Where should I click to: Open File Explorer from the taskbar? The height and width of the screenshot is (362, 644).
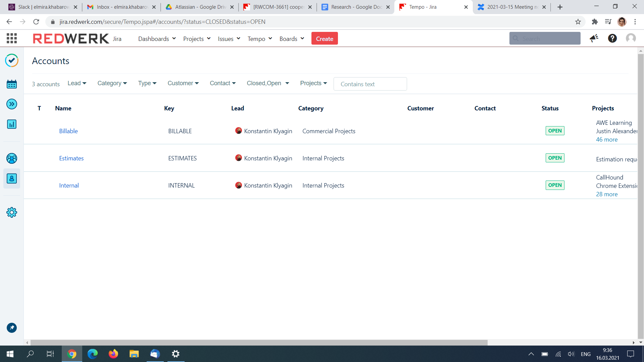point(134,354)
